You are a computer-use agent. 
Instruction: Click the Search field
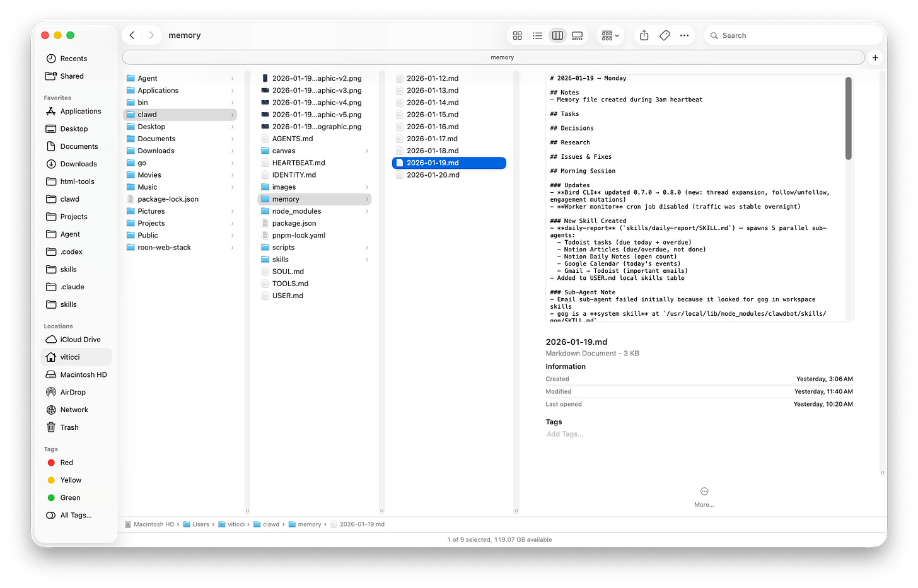(793, 35)
